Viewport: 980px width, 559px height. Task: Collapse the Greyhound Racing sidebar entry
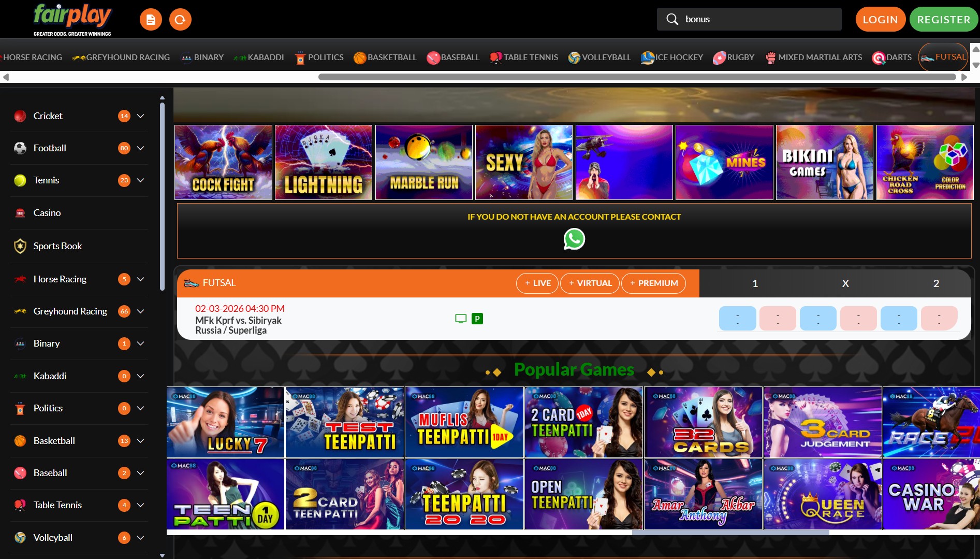pyautogui.click(x=140, y=311)
